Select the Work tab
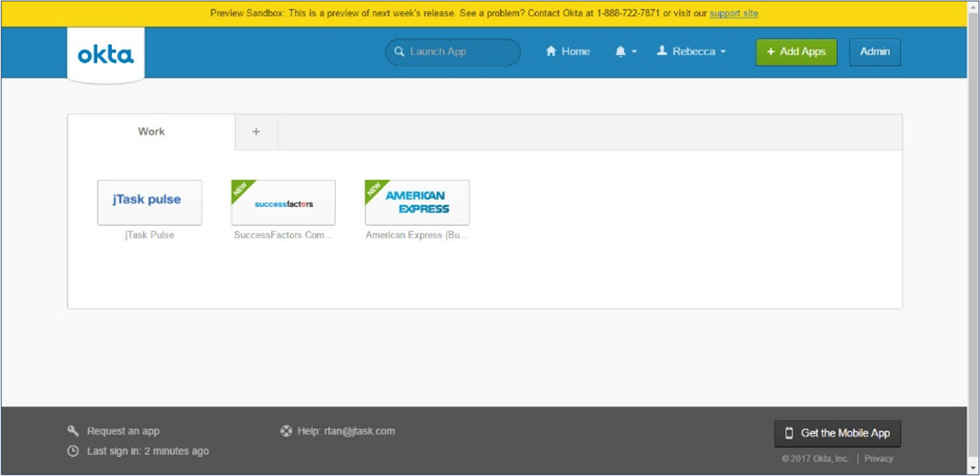The height and width of the screenshot is (476, 980). point(152,132)
